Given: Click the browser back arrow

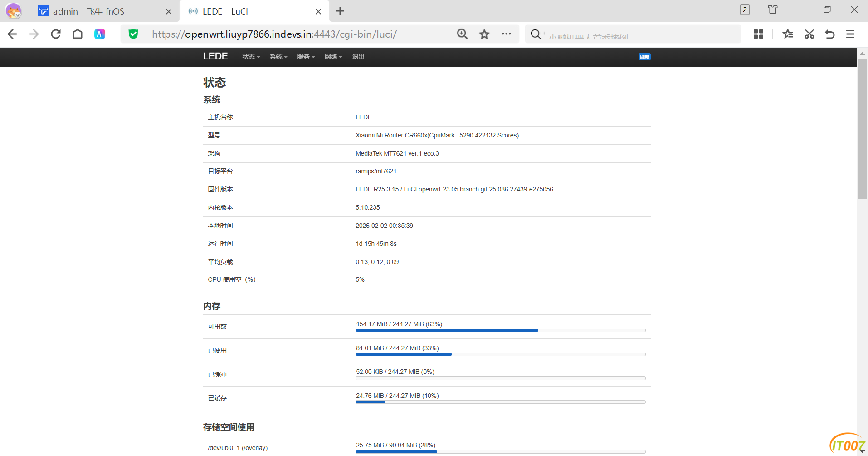Looking at the screenshot, I should 12,34.
